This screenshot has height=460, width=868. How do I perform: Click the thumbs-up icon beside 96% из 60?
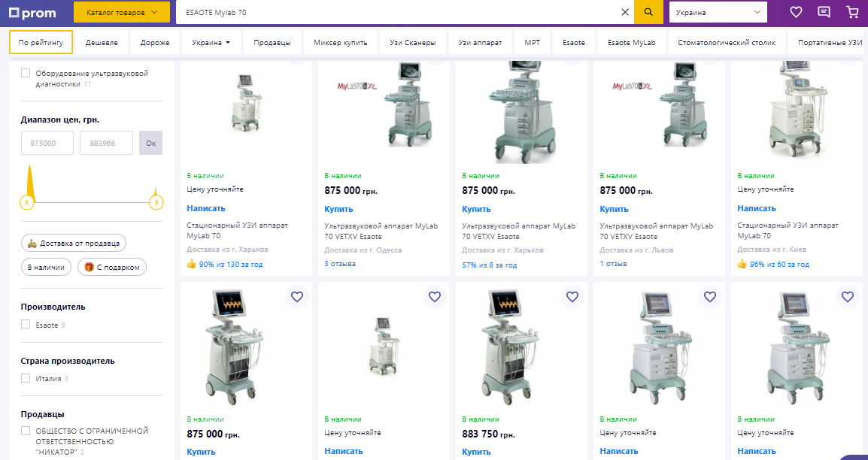pos(742,264)
